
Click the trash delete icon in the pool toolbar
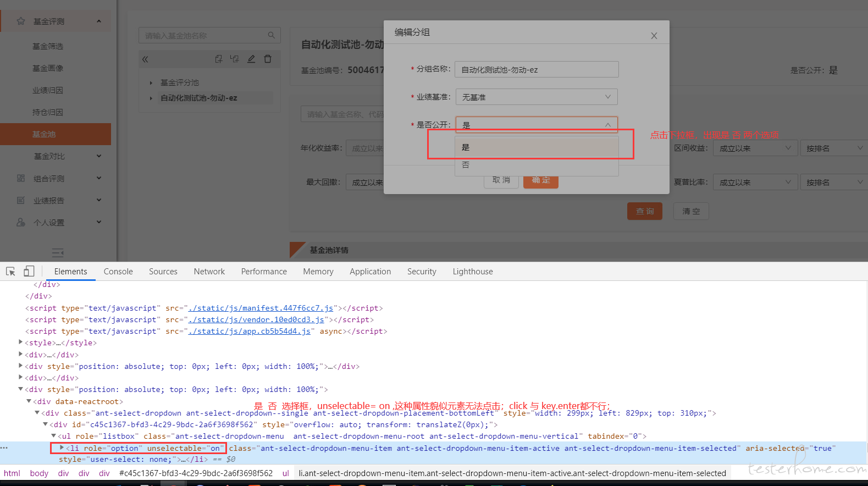click(x=268, y=59)
